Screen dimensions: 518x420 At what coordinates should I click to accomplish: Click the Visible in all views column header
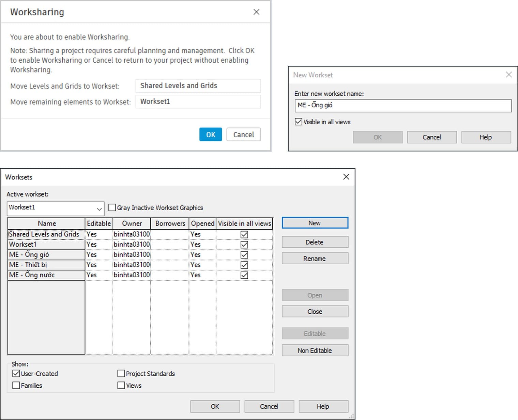[244, 223]
